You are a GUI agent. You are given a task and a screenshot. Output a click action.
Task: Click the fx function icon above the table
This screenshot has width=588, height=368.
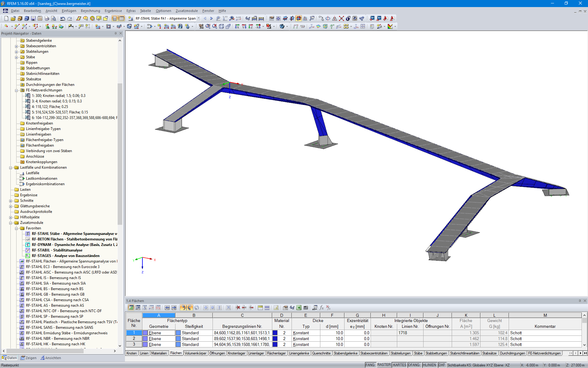tap(322, 307)
